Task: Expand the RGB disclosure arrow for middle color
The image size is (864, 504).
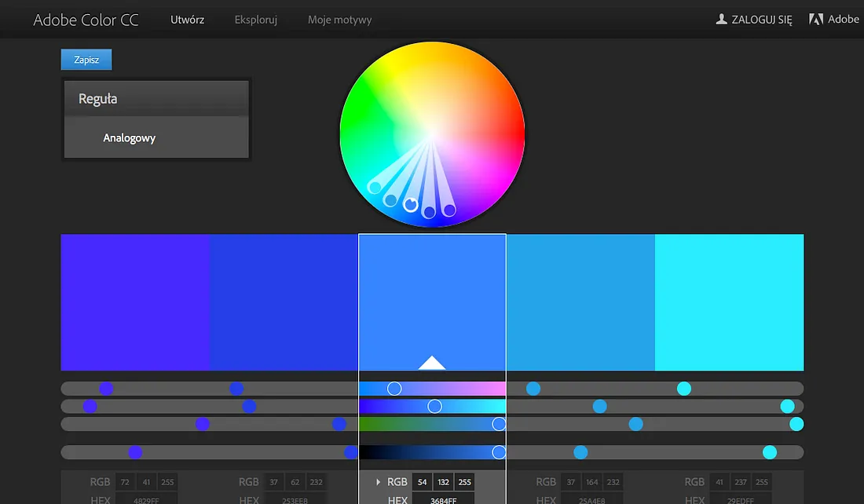Action: tap(378, 482)
